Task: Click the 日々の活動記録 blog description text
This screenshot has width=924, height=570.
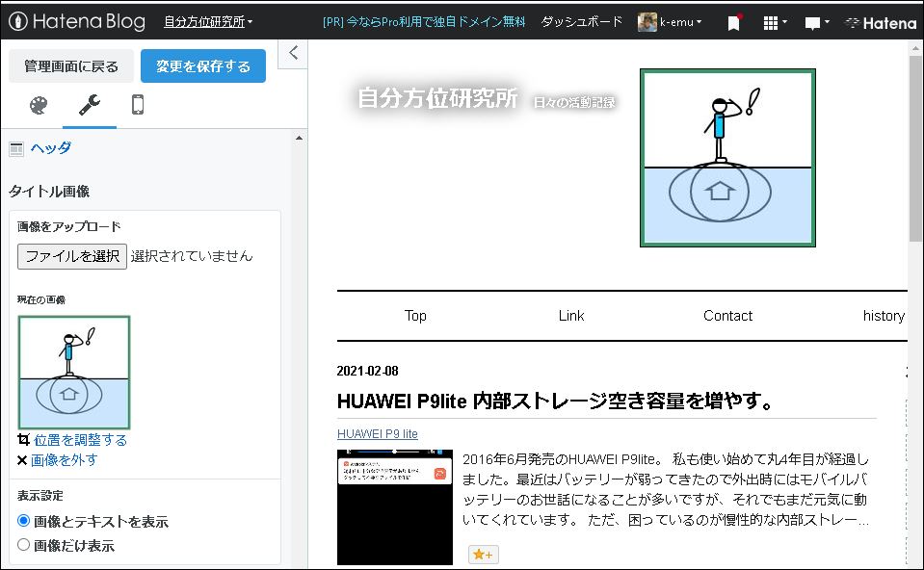Action: (574, 102)
